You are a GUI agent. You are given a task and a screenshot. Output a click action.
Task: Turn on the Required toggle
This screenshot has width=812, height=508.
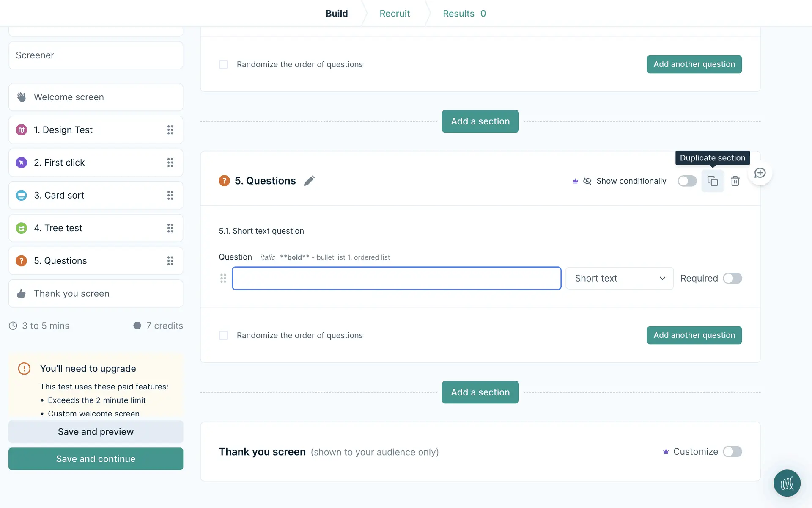tap(732, 278)
